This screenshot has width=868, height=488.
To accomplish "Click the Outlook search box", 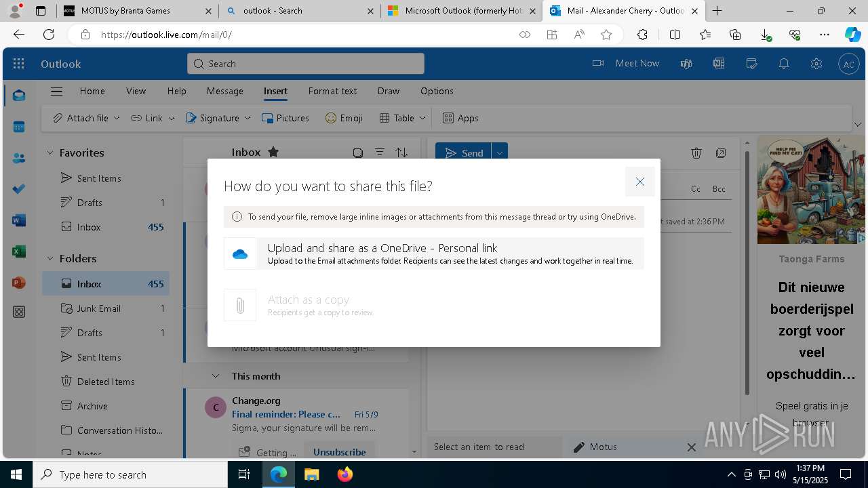I will point(306,64).
